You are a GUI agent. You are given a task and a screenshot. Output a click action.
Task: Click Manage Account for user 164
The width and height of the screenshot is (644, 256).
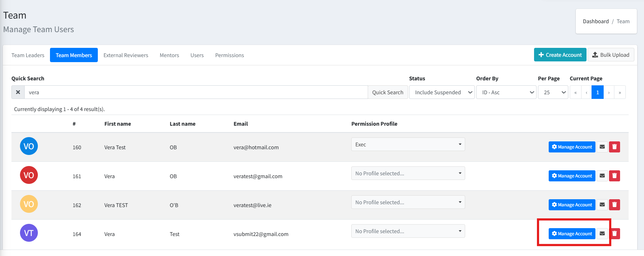coord(572,234)
